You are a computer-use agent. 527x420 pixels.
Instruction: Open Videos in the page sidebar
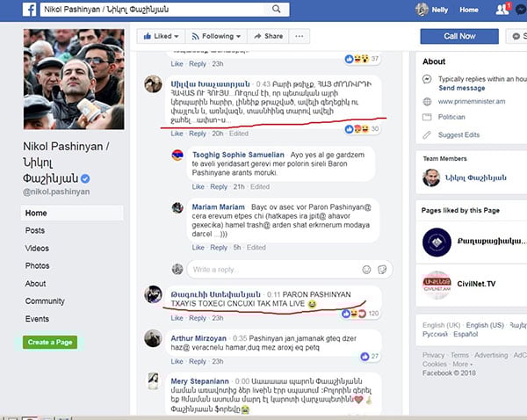click(37, 249)
